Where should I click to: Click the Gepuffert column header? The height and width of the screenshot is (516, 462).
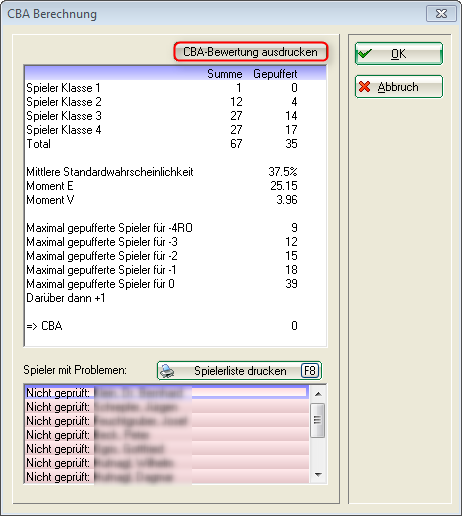pos(275,74)
